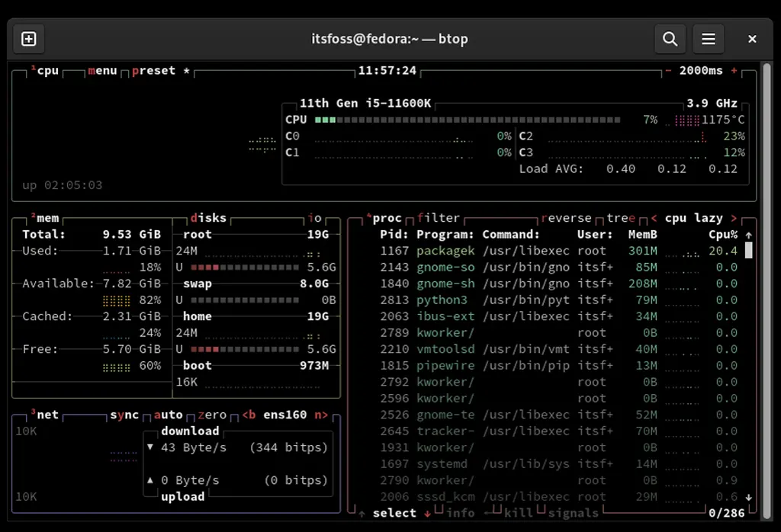Toggle disks view in memory box

point(209,218)
